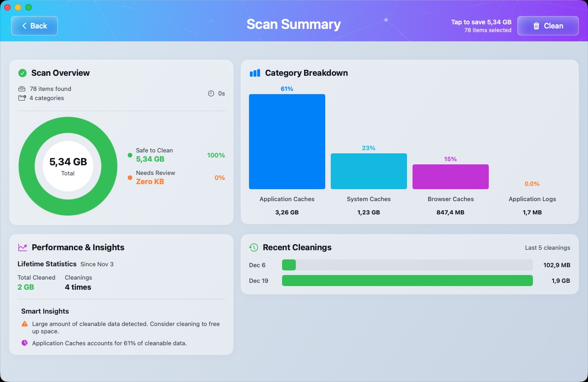
Task: Select the blue bar chart icon near Category Breakdown
Action: pos(254,73)
